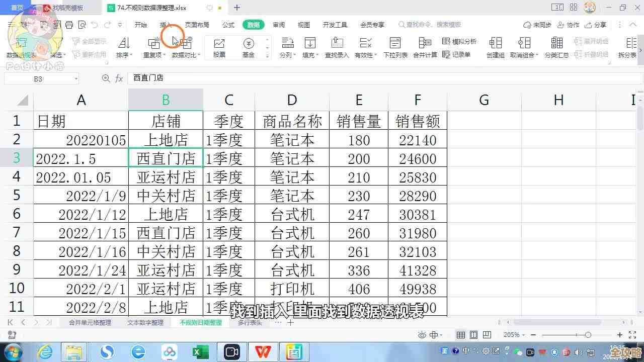
Task: Open the 股票 (Stock) data tool
Action: pos(218,48)
